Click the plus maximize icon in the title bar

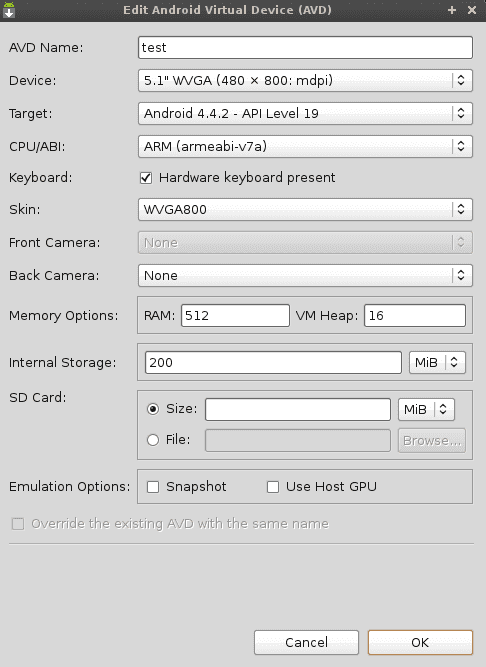452,10
